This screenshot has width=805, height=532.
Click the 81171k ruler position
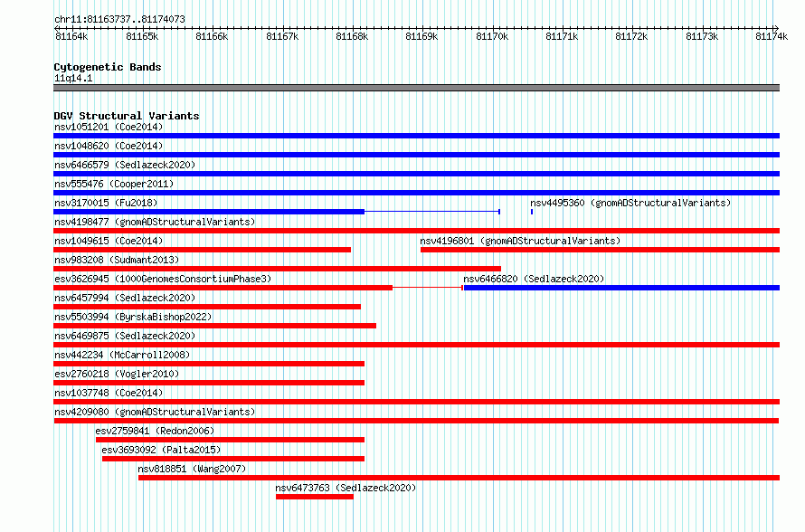pyautogui.click(x=563, y=36)
